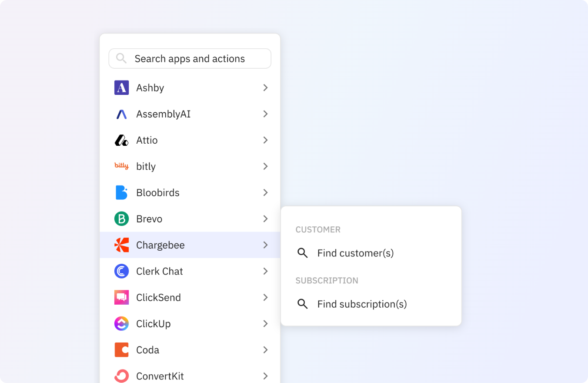588x383 pixels.
Task: Open the Coda app entry
Action: (x=190, y=350)
